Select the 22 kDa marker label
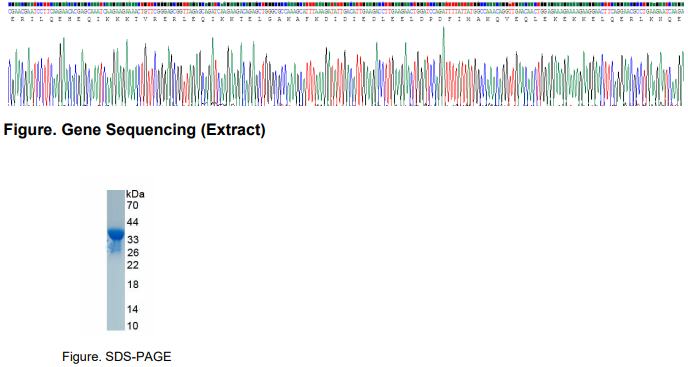Screen dimensions: 688x367 pyautogui.click(x=133, y=265)
